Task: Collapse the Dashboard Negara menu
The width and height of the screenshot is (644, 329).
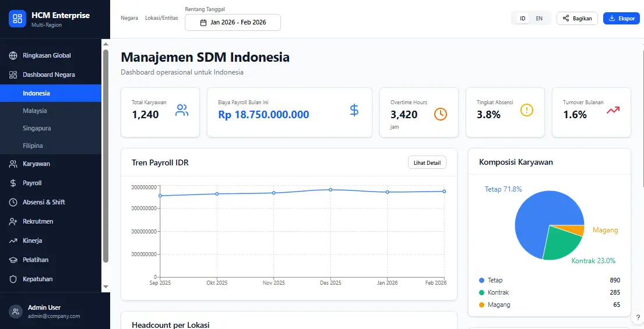Action: click(51, 75)
